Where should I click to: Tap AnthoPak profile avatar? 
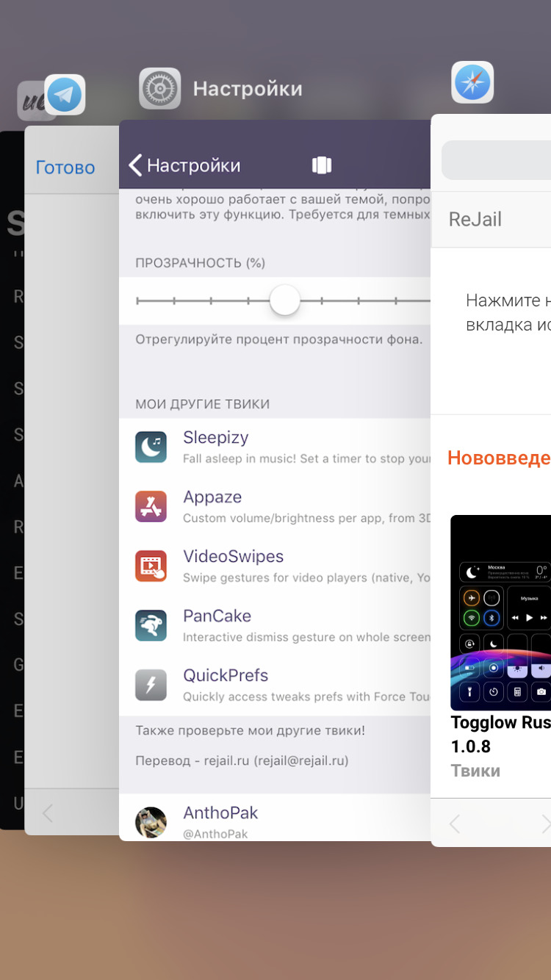coord(151,822)
